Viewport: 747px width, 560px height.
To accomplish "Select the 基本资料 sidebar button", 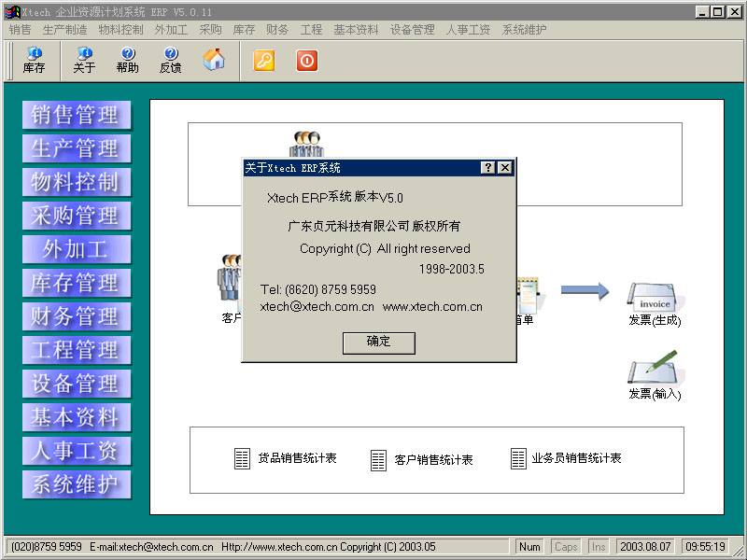I will pos(77,417).
